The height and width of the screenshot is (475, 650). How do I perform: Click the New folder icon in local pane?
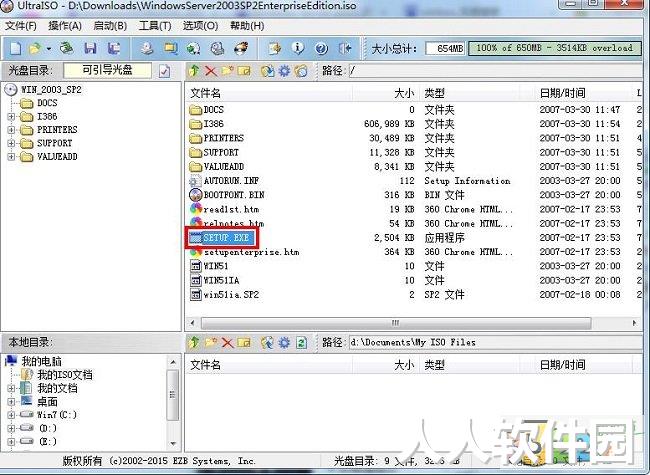[211, 342]
